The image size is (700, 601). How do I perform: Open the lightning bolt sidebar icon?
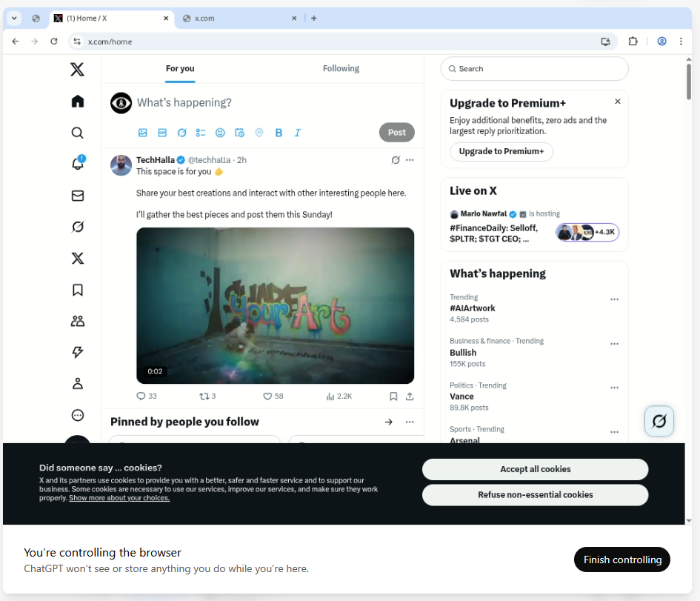78,352
